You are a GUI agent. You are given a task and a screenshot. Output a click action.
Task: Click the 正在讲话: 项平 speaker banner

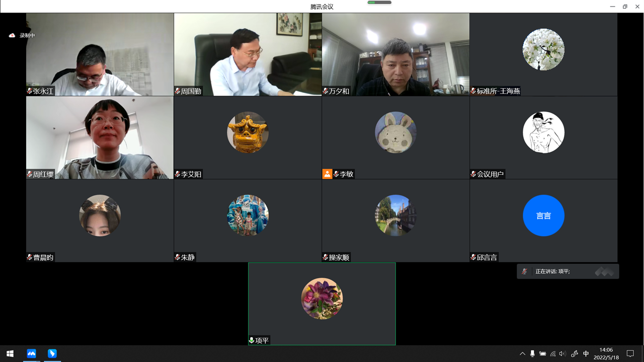point(568,271)
